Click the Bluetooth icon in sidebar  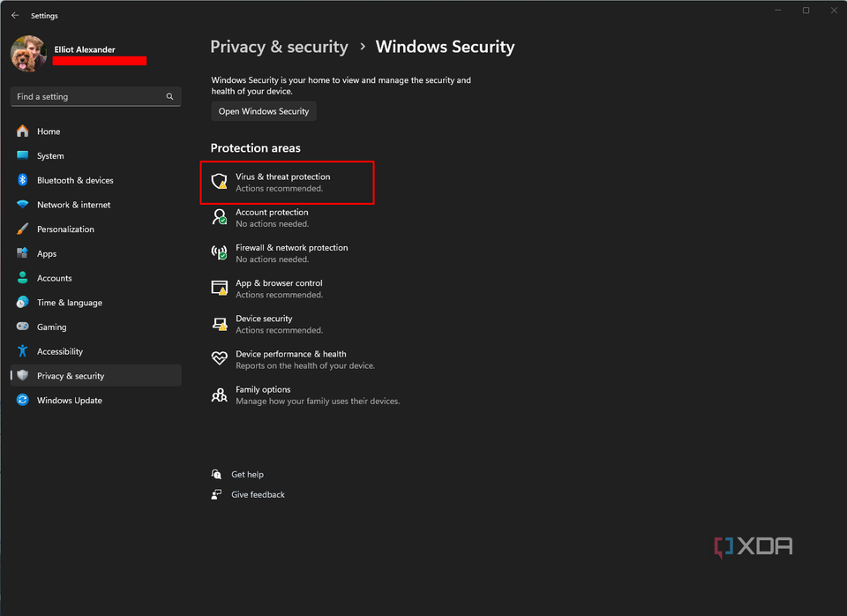pos(23,180)
